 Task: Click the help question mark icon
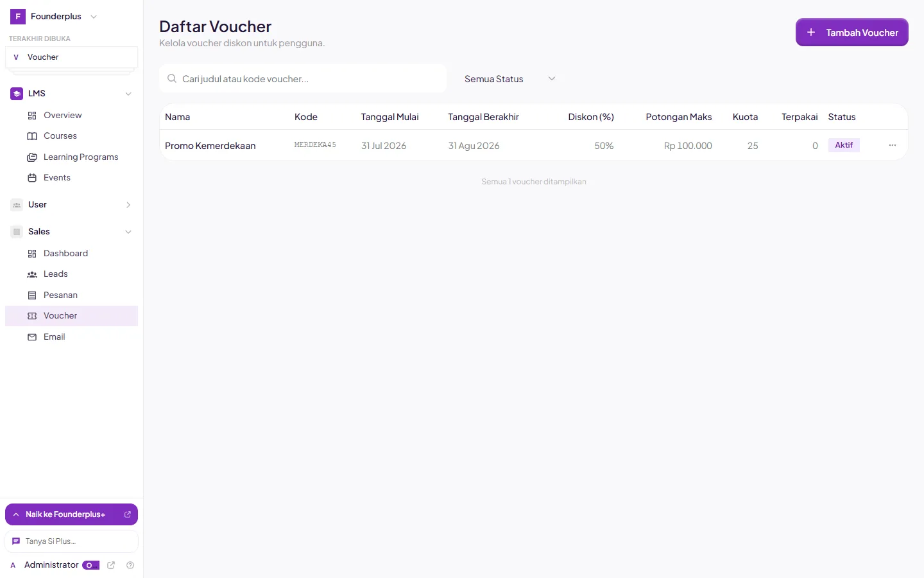(x=130, y=565)
